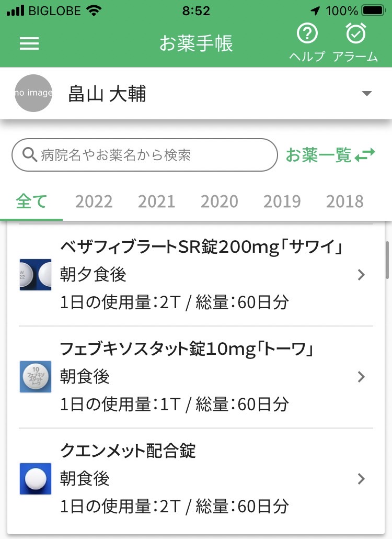
Task: Switch to the 2022 tab
Action: point(94,201)
